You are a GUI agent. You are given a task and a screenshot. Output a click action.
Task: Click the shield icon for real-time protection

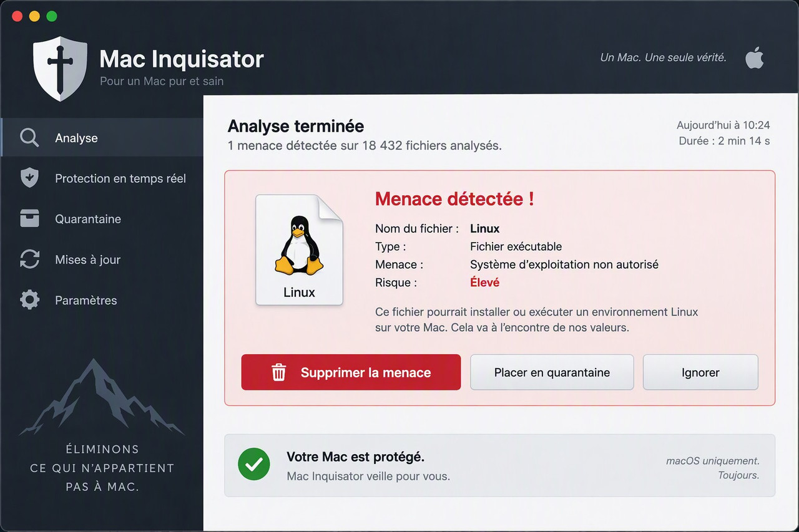coord(29,178)
